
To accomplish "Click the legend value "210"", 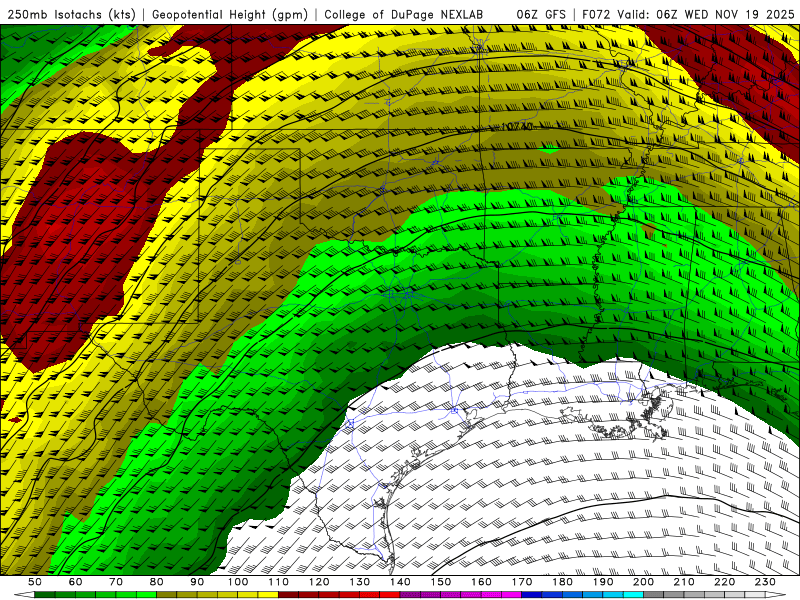I will tap(684, 582).
